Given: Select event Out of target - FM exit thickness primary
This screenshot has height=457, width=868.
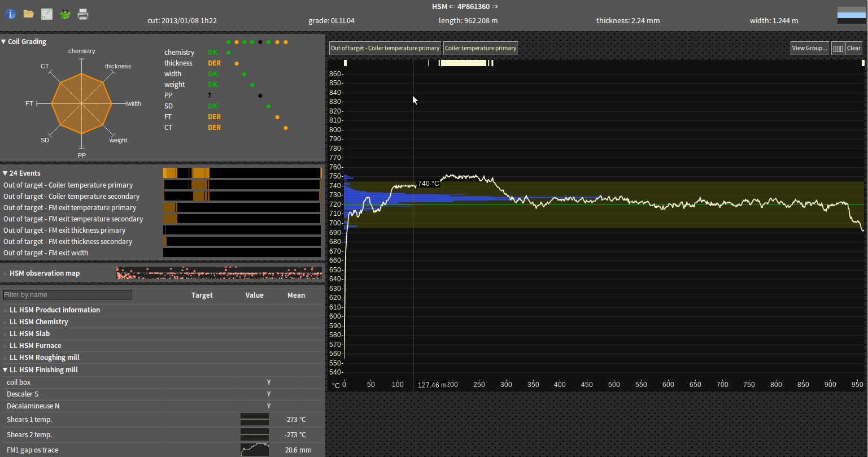Looking at the screenshot, I should coord(162,230).
